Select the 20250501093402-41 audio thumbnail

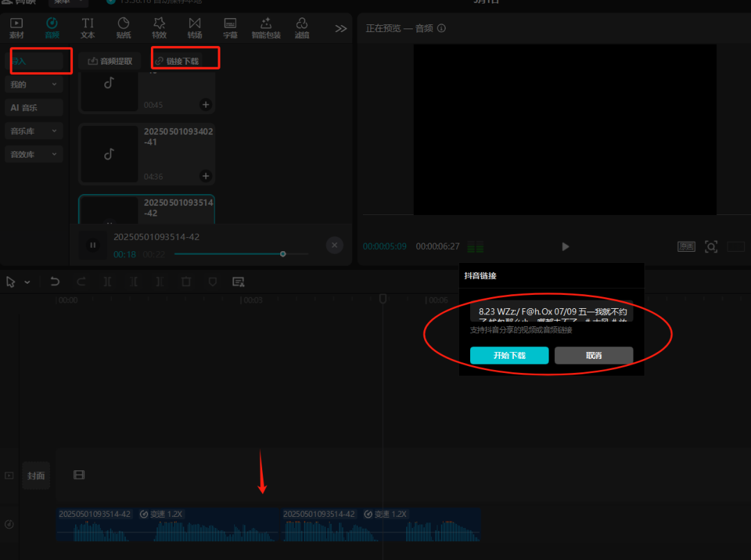tap(109, 154)
